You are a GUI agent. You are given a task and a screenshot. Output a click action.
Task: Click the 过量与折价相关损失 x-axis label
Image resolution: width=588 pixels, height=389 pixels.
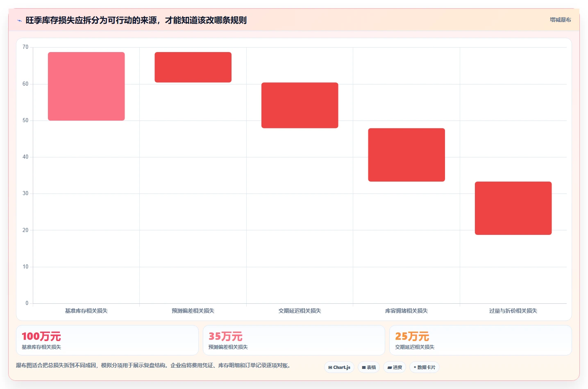click(513, 311)
